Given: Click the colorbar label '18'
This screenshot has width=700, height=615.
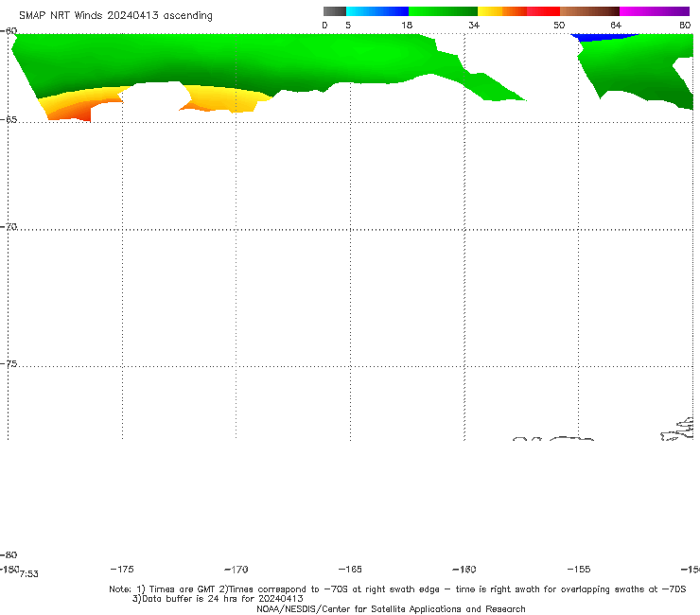Looking at the screenshot, I should coord(407,25).
